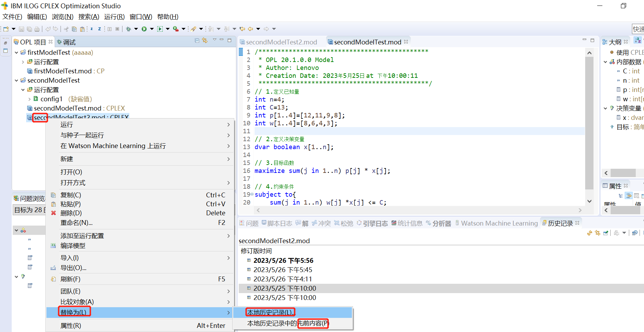This screenshot has height=332, width=644.
Task: Click the Link with Editor icon in History view
Action: pyautogui.click(x=598, y=233)
